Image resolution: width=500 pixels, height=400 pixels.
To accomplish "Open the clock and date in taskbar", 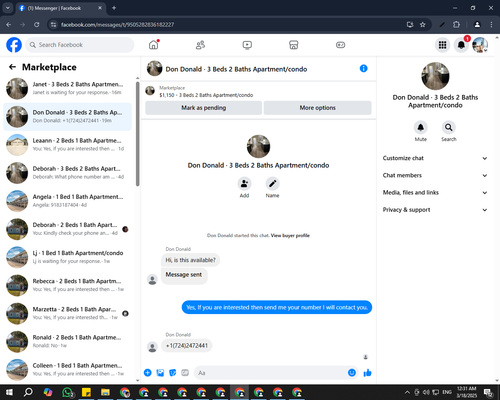I will click(466, 392).
